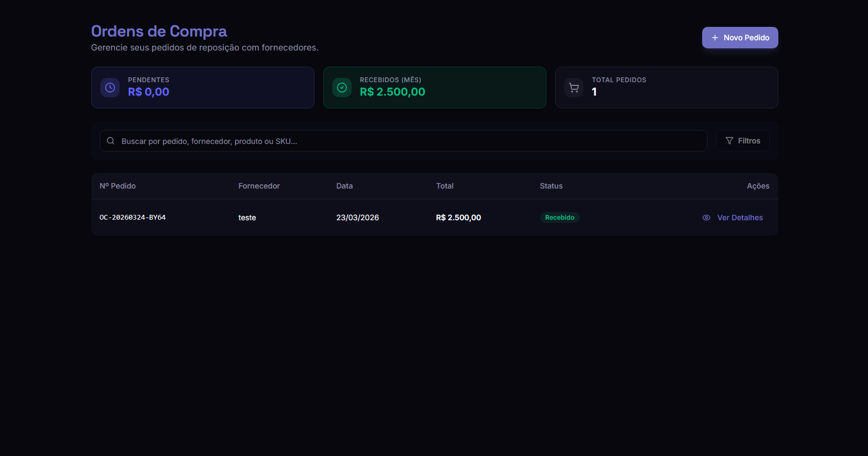Sort by the Nº Pedido column header
Screen dimensions: 868x456
coord(118,186)
